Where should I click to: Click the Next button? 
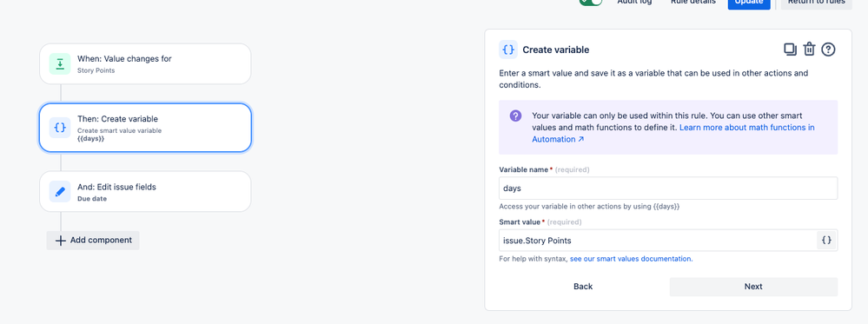point(753,287)
